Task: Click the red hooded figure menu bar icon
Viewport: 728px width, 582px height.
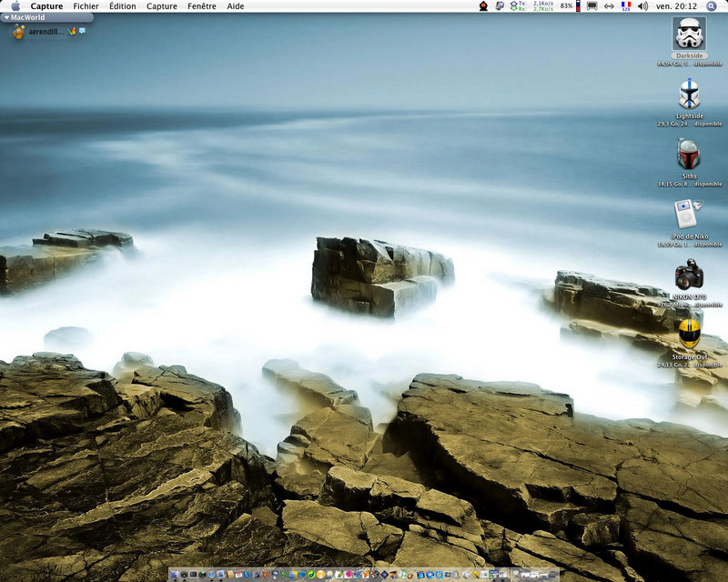Action: (483, 6)
